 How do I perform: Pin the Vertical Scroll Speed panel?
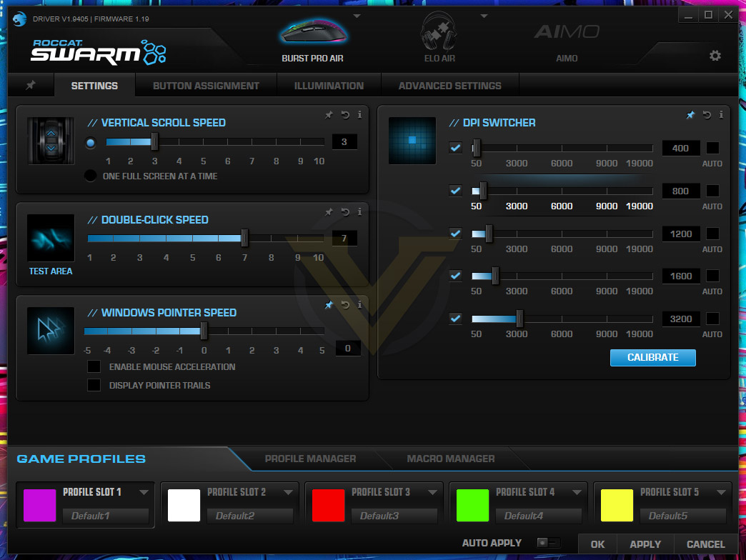coord(329,114)
